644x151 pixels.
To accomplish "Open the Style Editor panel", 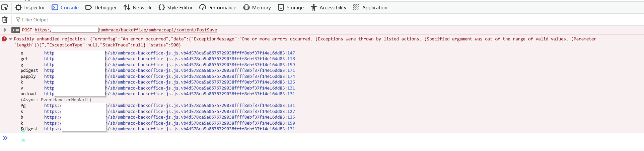I will coord(175,7).
